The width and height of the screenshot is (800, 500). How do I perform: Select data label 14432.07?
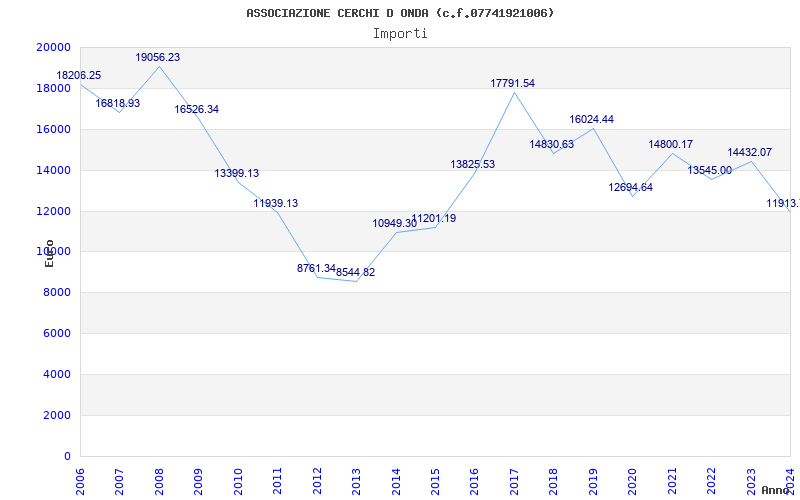coord(749,153)
